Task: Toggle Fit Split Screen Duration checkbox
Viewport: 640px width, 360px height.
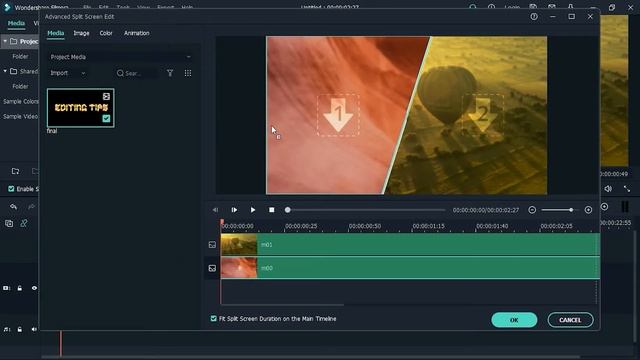Action: [x=213, y=318]
